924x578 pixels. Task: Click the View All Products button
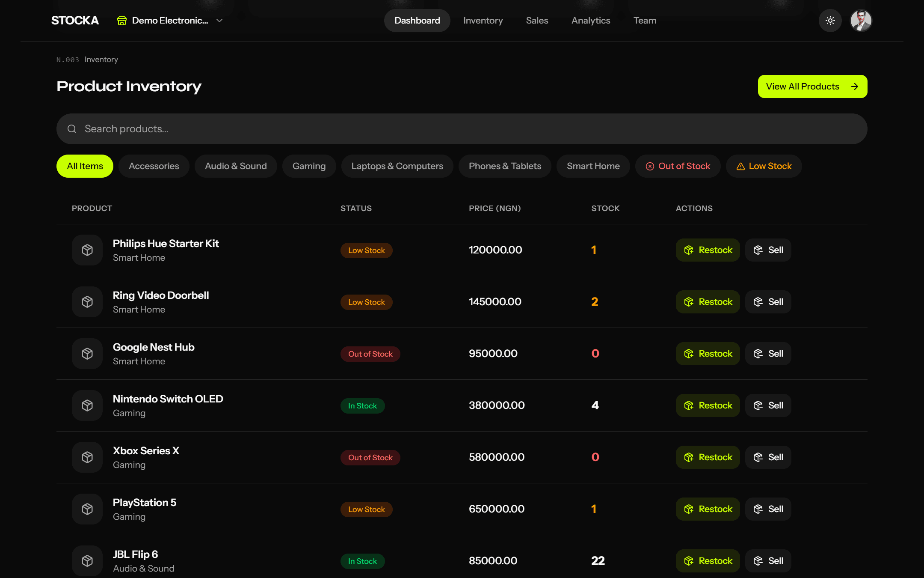pos(812,86)
